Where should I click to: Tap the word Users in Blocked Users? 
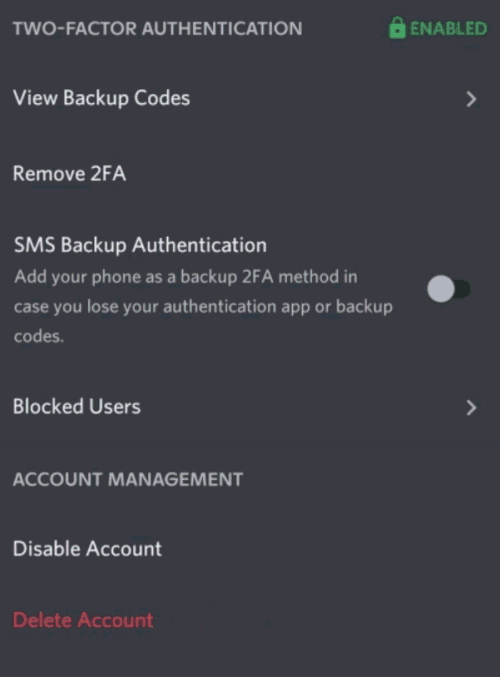tap(115, 407)
